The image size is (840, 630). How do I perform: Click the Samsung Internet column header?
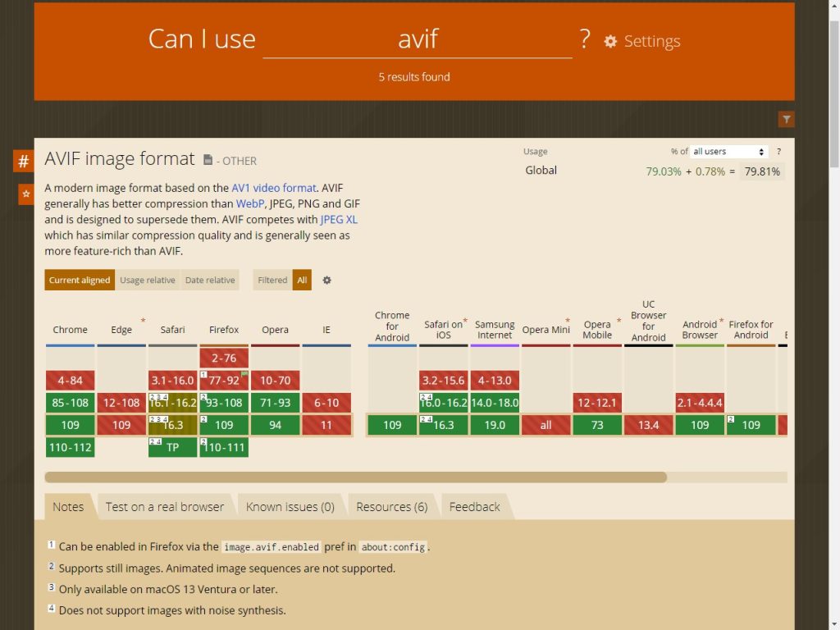pos(495,330)
